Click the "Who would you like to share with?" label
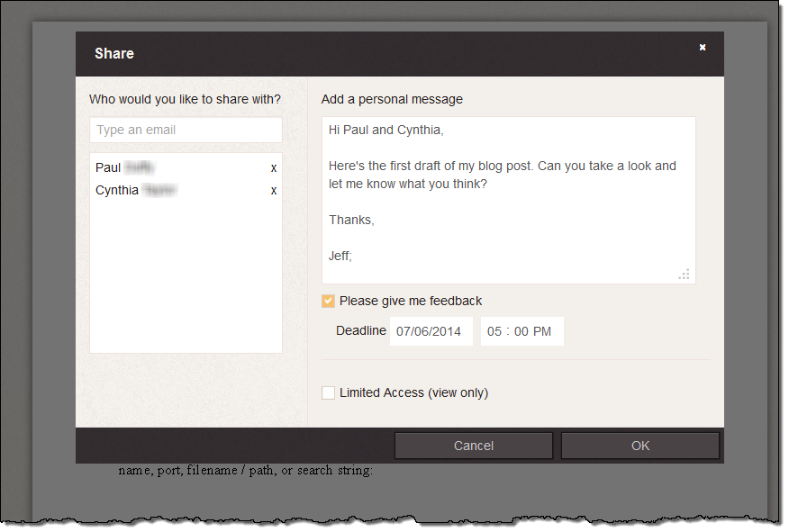789x532 pixels. [185, 99]
